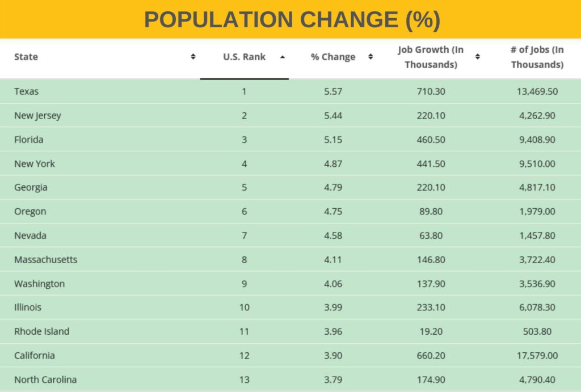
Task: Select the U.S. Rank column header
Action: (x=244, y=57)
